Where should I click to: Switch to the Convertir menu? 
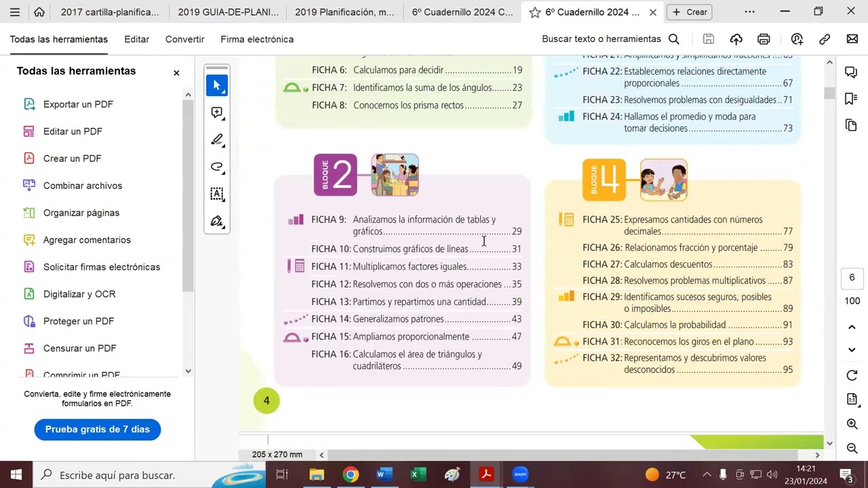pyautogui.click(x=184, y=39)
